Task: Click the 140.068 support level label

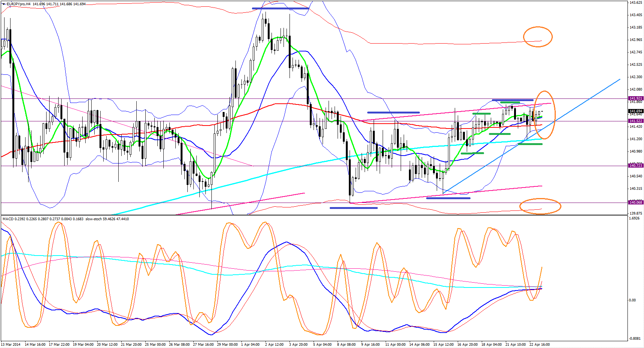Action: (x=635, y=203)
